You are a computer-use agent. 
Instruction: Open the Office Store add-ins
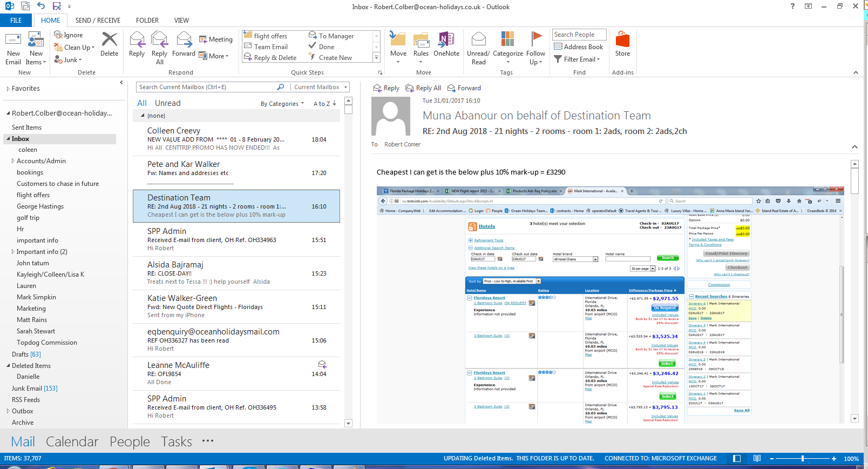coord(622,44)
